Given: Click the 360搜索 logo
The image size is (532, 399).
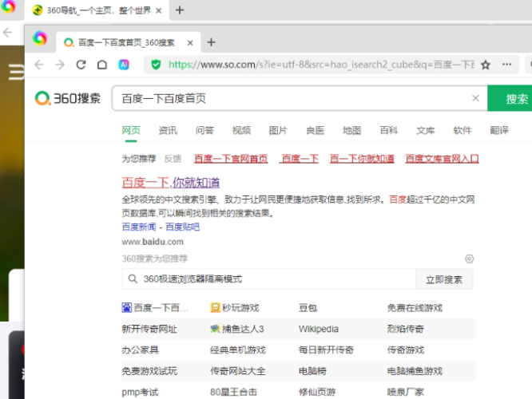Looking at the screenshot, I should 68,98.
